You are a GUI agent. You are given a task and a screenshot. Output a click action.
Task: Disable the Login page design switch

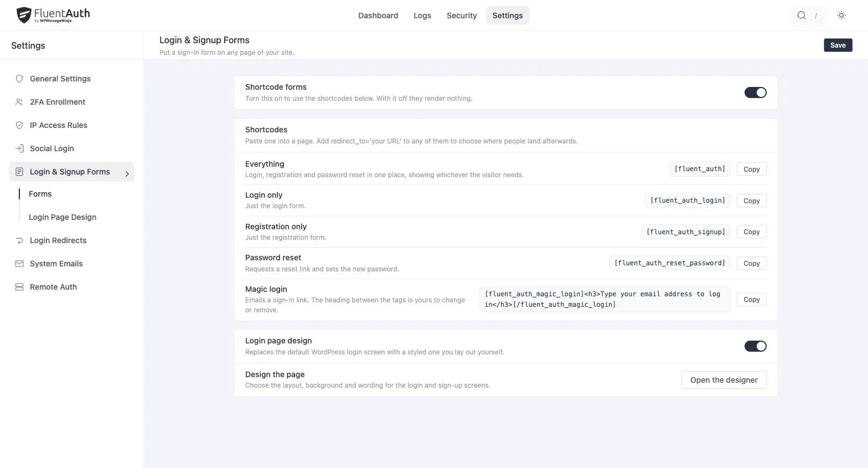[x=755, y=346]
